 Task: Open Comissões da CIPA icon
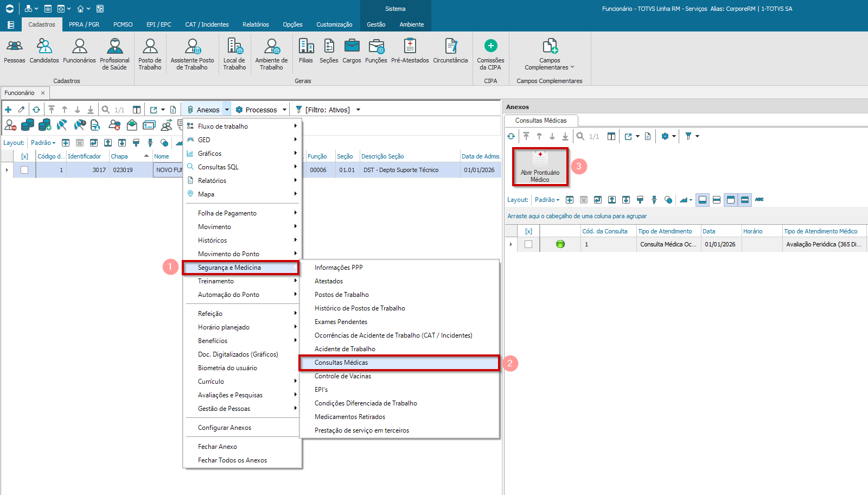coord(490,54)
